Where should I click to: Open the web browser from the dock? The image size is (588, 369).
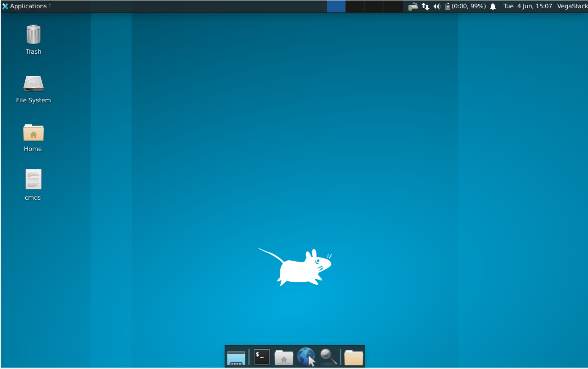pos(306,357)
